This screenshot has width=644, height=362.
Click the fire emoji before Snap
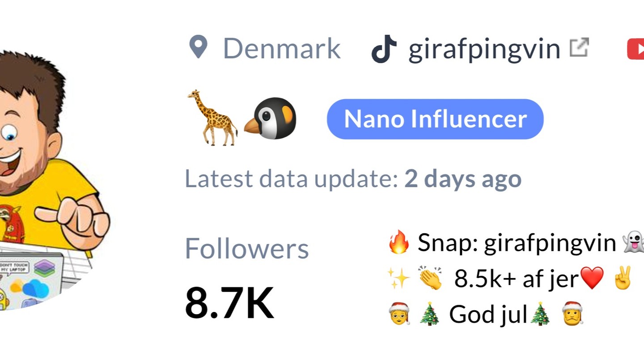coord(398,242)
